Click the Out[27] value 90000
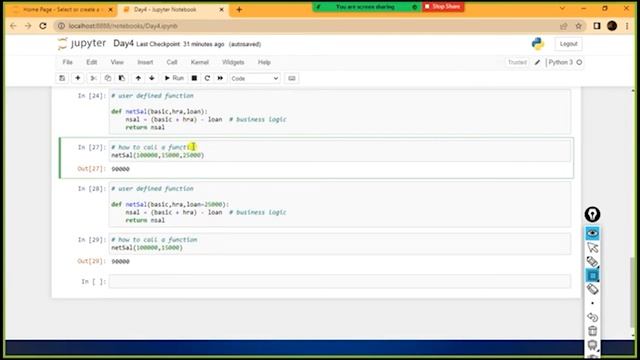Viewport: 640px width, 360px height. pyautogui.click(x=120, y=169)
